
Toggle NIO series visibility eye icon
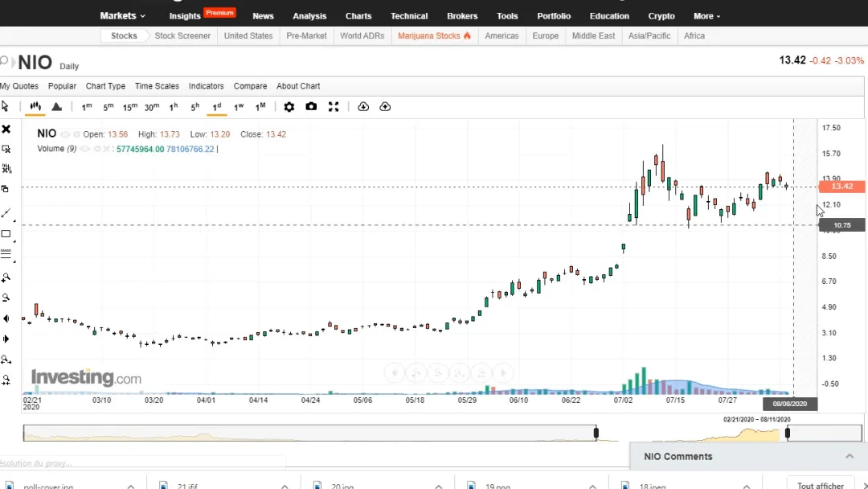65,134
